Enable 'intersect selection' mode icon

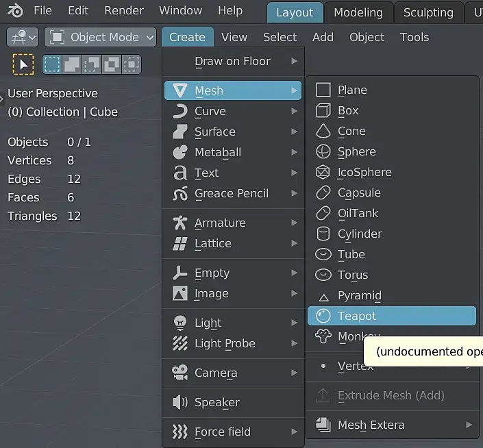tap(132, 64)
